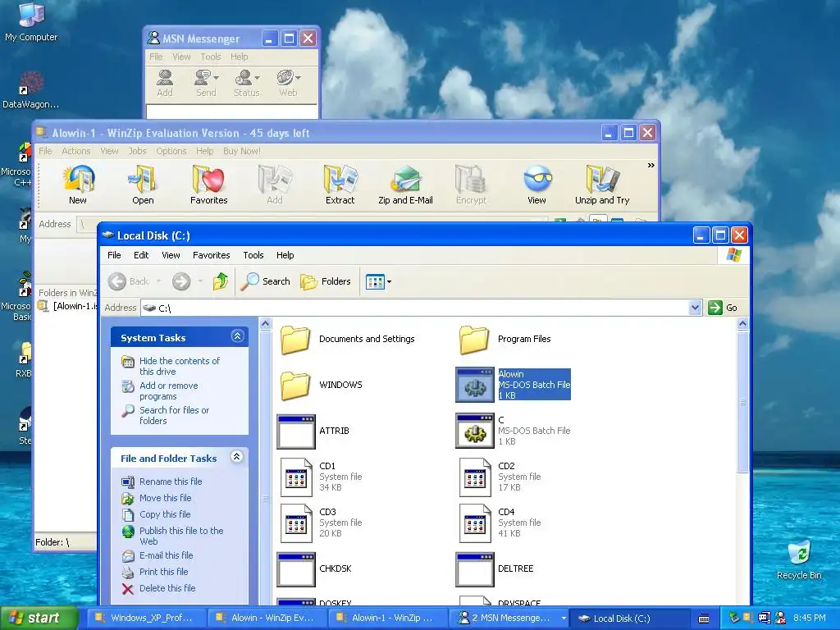Select the Program Files folder
840x630 pixels.
pos(504,339)
